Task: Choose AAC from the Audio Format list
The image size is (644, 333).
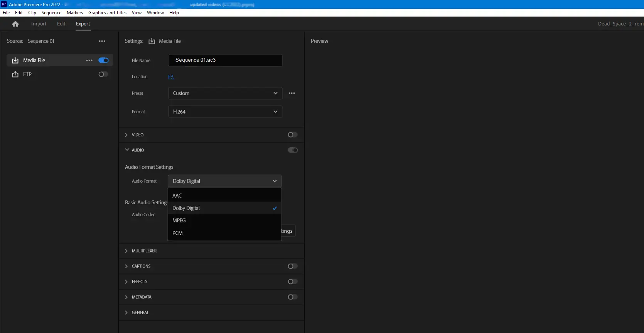Action: click(224, 196)
